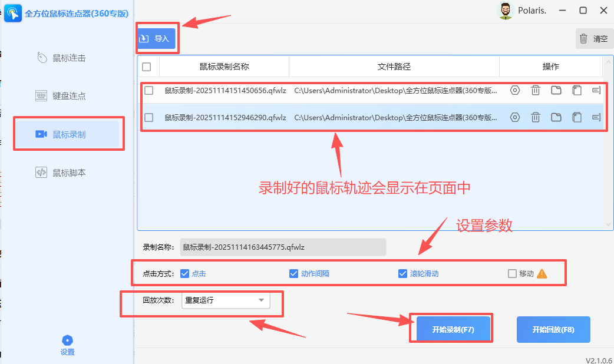Toggle the select-all checkbox in table header
Screen dimensions: 614x364
(147, 67)
